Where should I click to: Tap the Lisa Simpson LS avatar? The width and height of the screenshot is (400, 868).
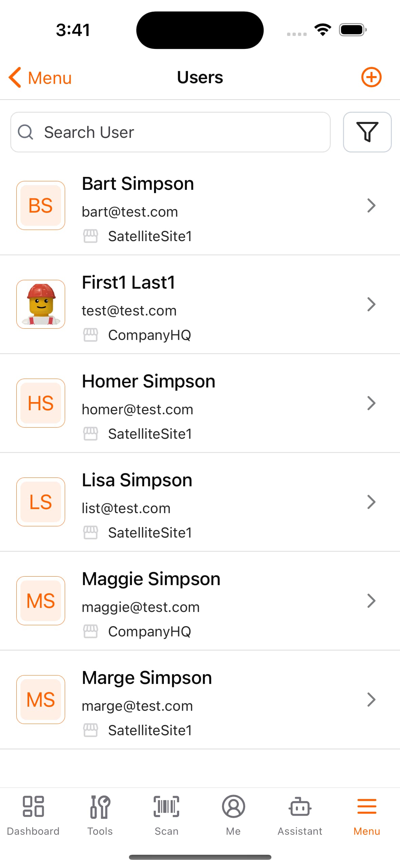coord(41,502)
